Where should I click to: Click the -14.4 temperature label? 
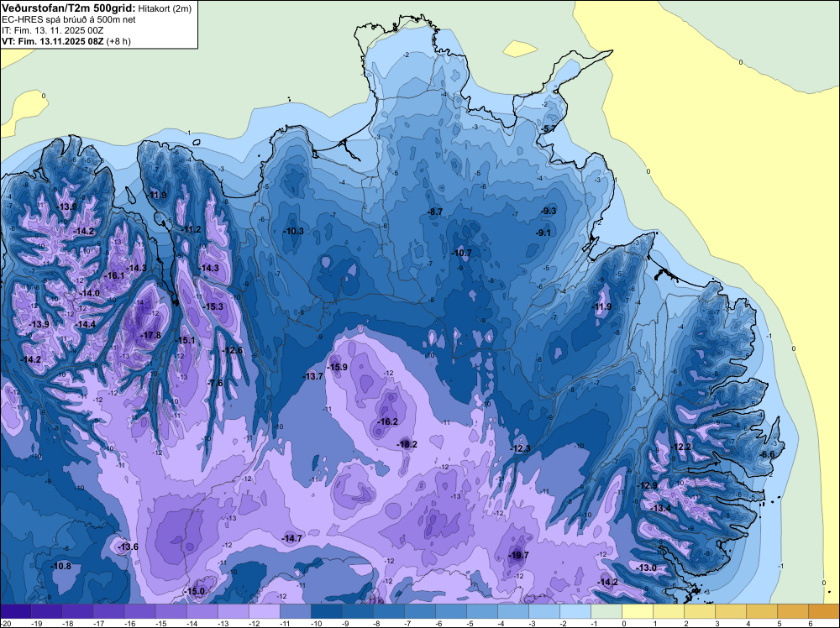[x=86, y=324]
